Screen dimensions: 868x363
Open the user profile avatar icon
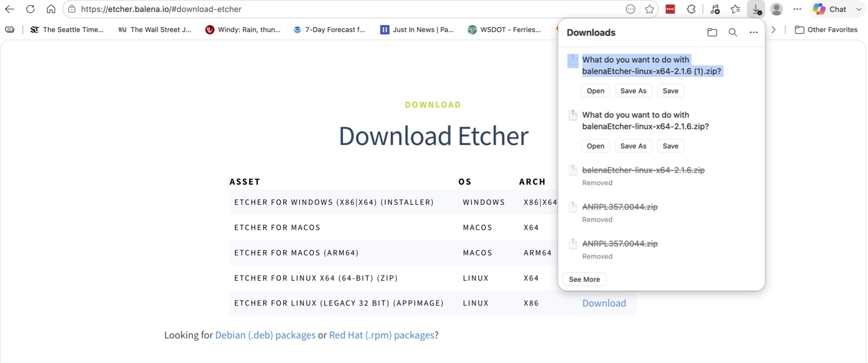pos(776,9)
